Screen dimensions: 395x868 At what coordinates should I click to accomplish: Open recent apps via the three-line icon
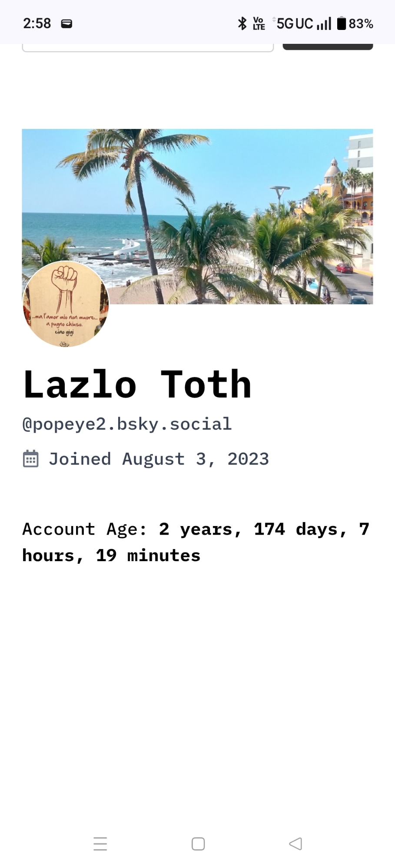100,844
